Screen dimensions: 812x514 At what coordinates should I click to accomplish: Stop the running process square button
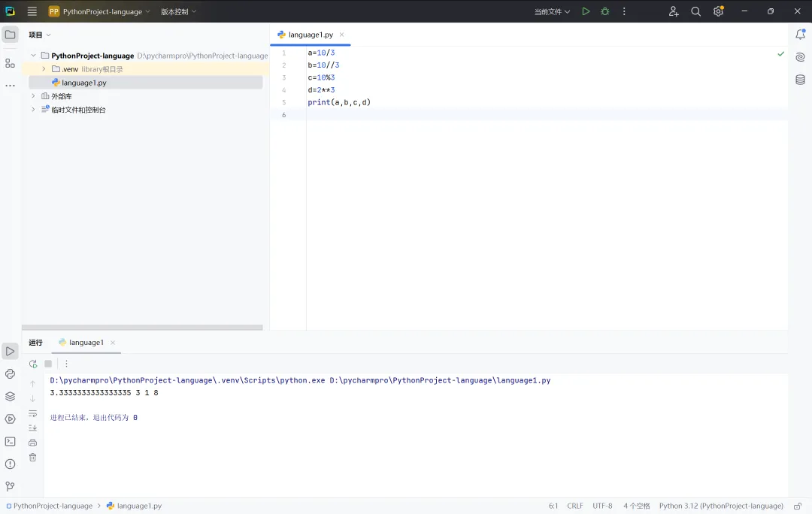pos(48,364)
